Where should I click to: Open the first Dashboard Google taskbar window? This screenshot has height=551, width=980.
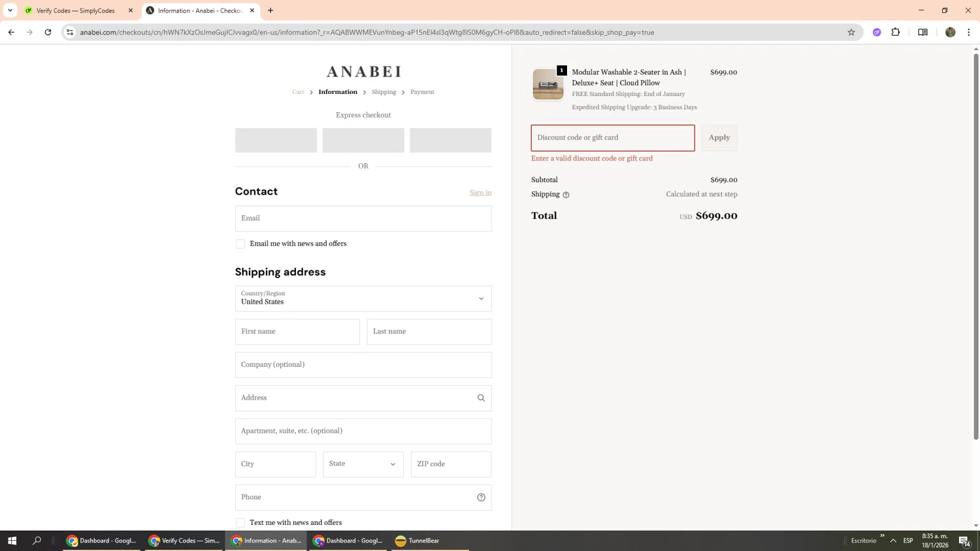click(x=101, y=541)
